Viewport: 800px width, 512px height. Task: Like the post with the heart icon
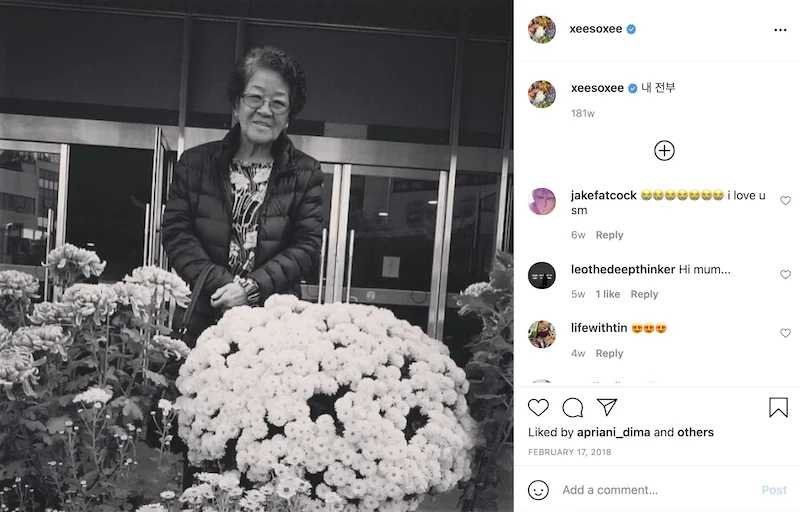[538, 407]
